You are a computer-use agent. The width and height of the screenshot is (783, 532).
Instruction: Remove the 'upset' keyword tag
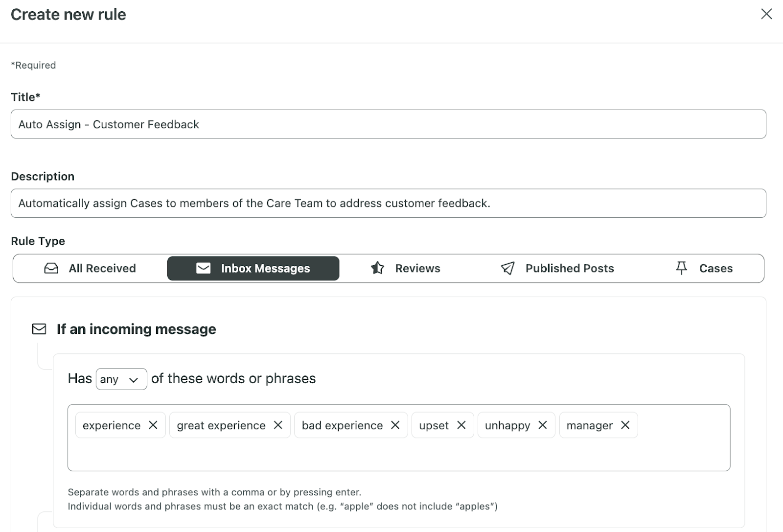pos(461,425)
